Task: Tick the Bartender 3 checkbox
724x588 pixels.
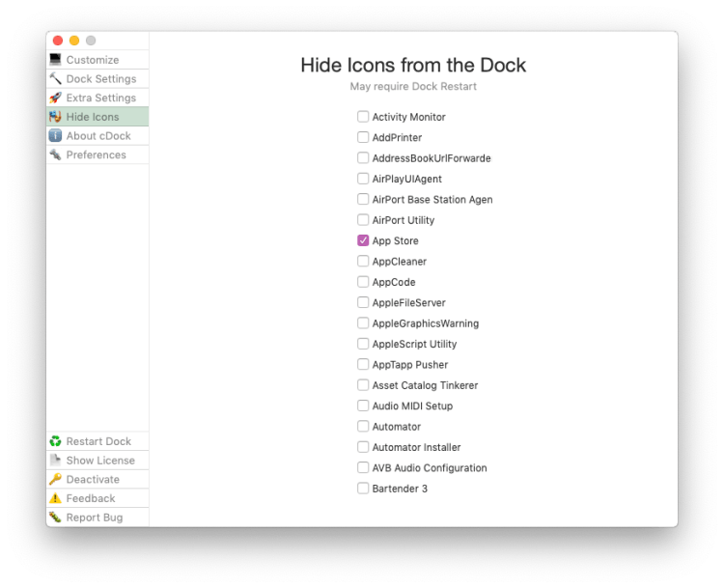Action: (363, 489)
